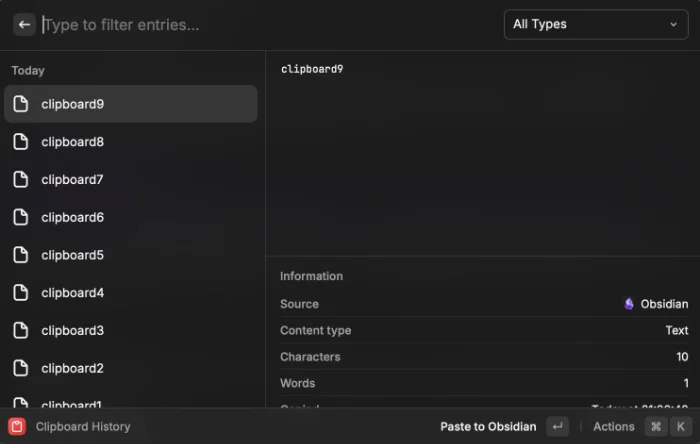
Task: Click the clipboard5 document icon
Action: coord(21,255)
